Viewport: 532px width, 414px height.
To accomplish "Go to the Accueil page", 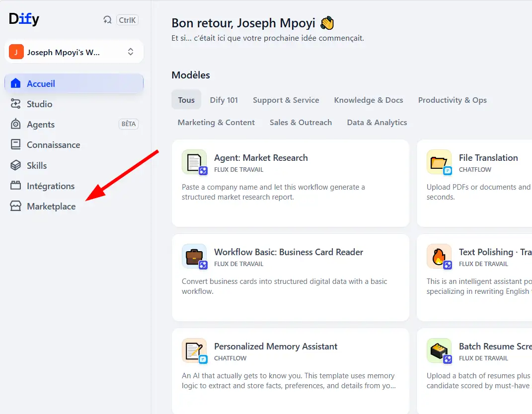I will pyautogui.click(x=74, y=83).
